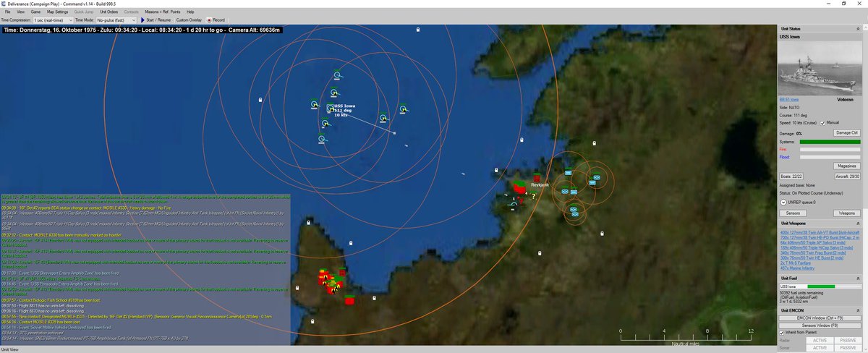Open the File menu
The height and width of the screenshot is (353, 868).
point(7,12)
